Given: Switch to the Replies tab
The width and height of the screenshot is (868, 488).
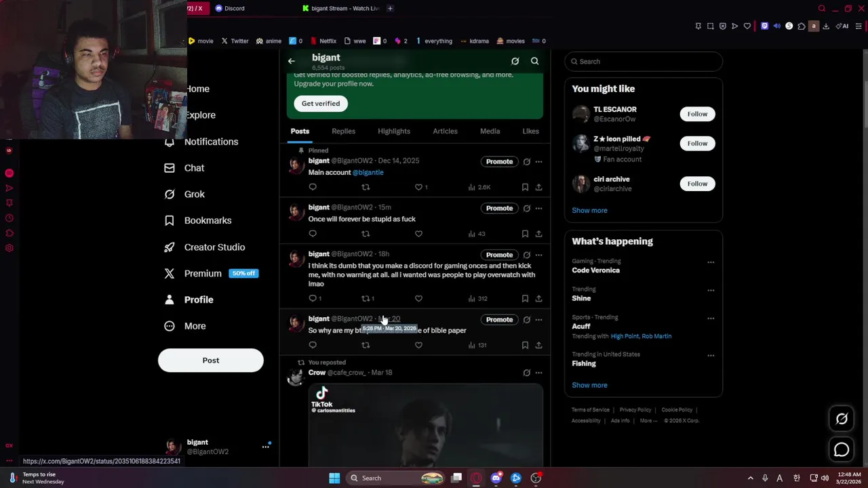Looking at the screenshot, I should tap(343, 131).
